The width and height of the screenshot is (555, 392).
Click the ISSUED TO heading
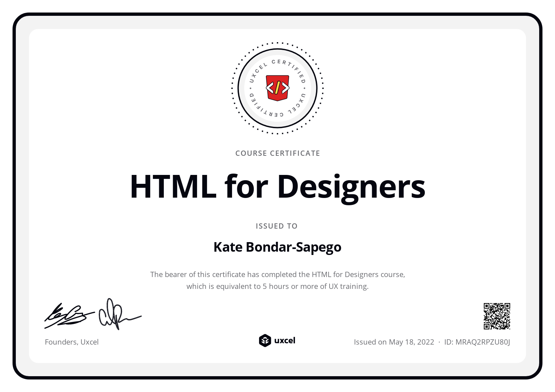click(277, 226)
